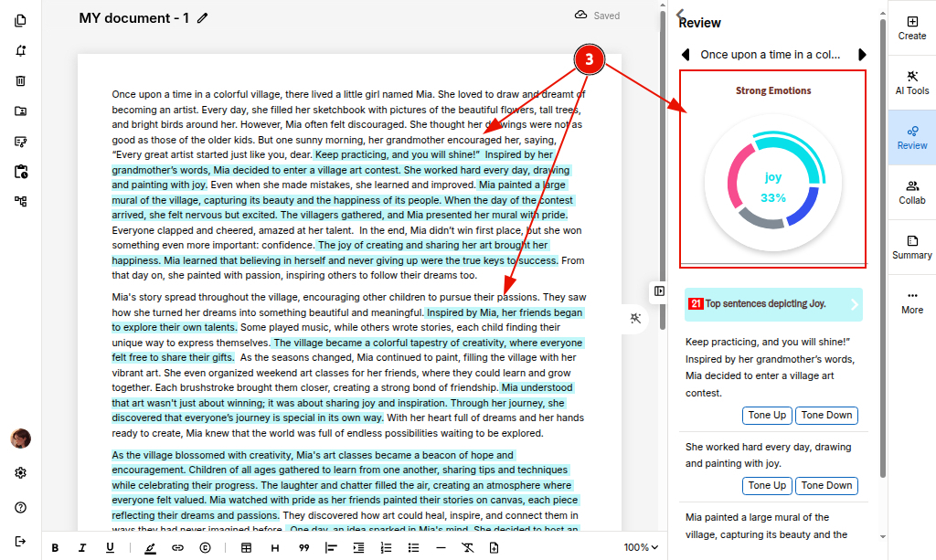Open the 100% zoom dropdown

tap(641, 548)
